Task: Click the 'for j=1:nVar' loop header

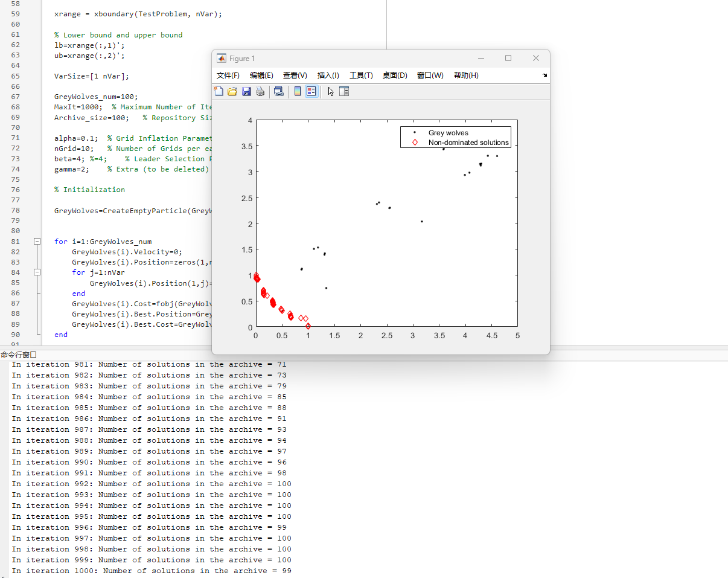Action: [x=98, y=272]
